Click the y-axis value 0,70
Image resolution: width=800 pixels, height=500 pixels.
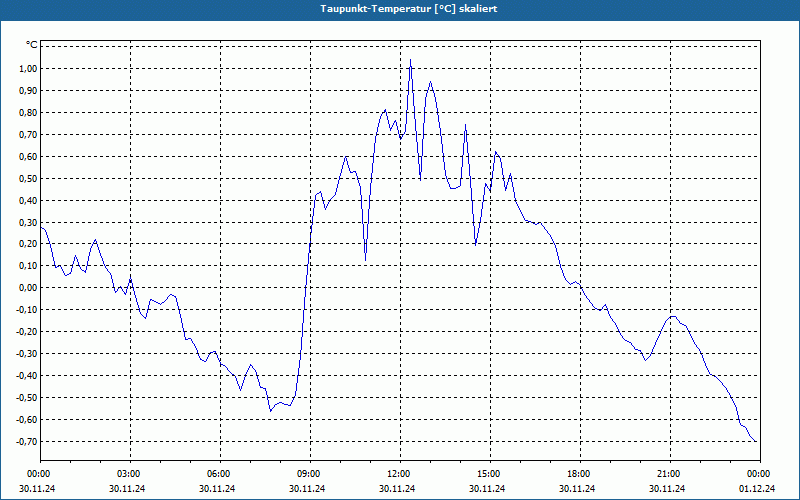[28, 134]
